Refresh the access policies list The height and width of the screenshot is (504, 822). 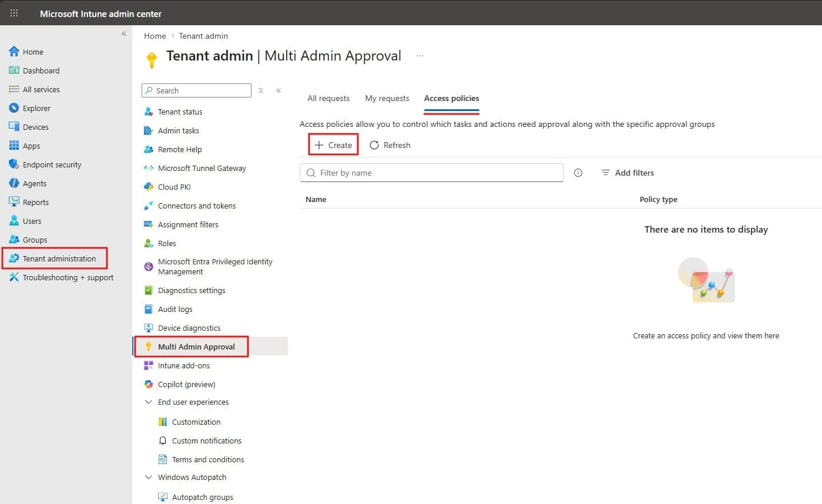pyautogui.click(x=390, y=145)
